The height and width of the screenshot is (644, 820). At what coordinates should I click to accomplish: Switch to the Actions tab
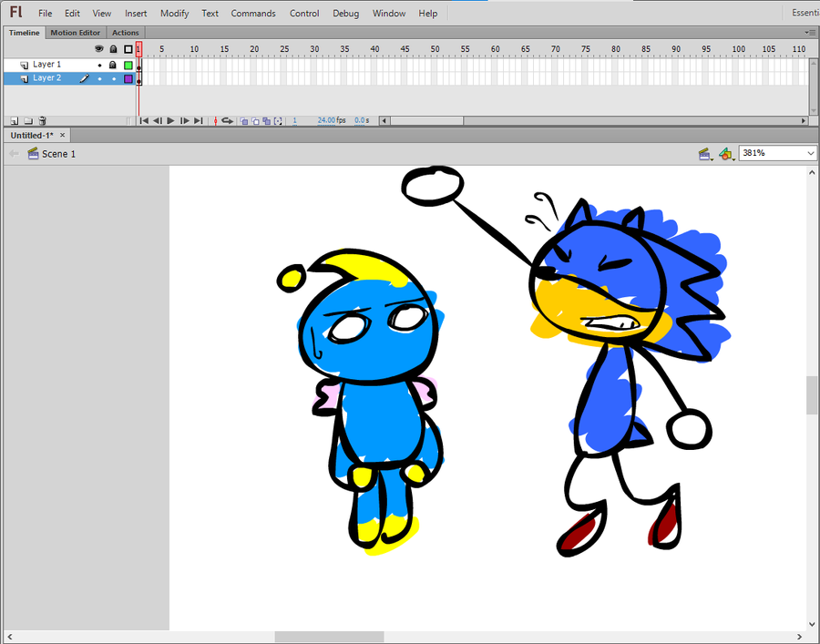pyautogui.click(x=126, y=33)
